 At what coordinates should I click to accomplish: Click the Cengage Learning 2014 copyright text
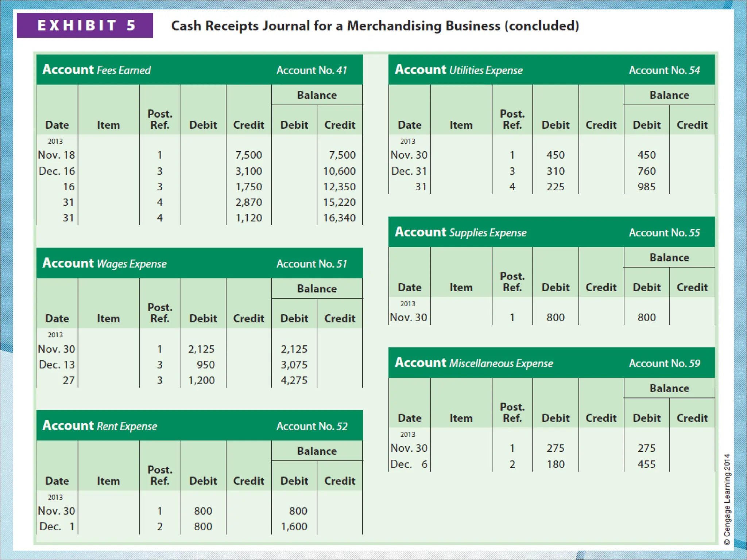727,499
